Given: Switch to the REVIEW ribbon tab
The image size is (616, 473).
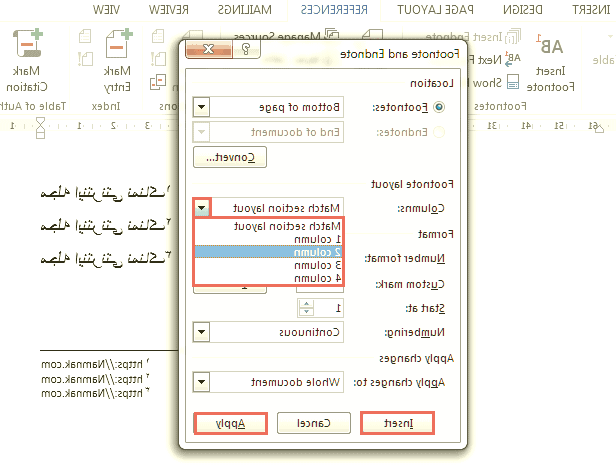Looking at the screenshot, I should 168,10.
